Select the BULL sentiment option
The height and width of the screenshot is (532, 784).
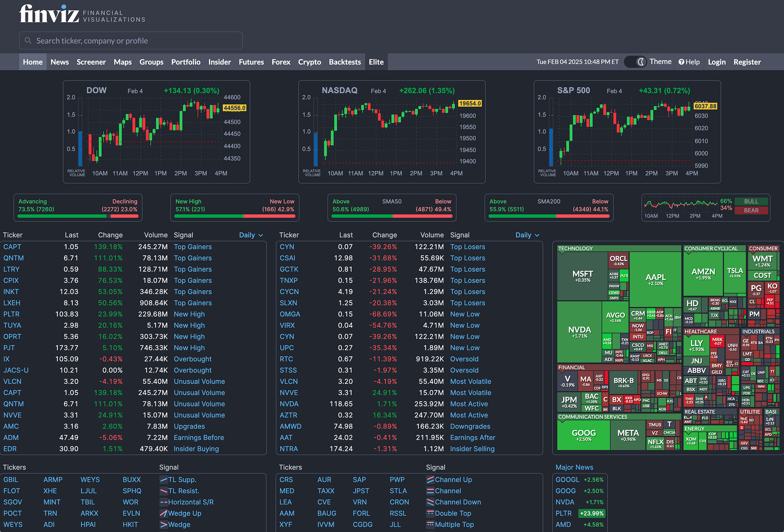(x=751, y=201)
